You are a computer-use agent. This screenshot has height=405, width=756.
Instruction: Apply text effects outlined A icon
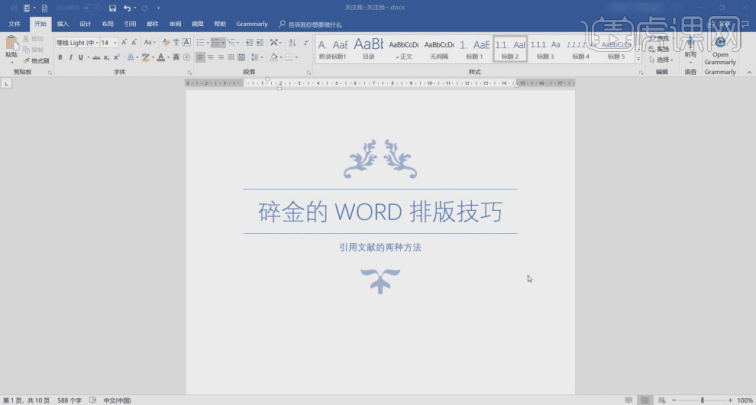tap(130, 57)
